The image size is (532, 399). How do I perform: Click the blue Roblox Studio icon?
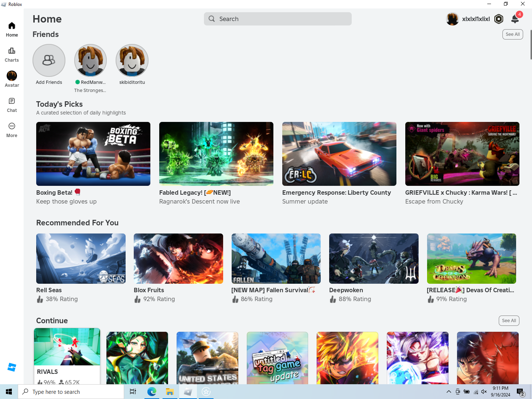[x=12, y=367]
